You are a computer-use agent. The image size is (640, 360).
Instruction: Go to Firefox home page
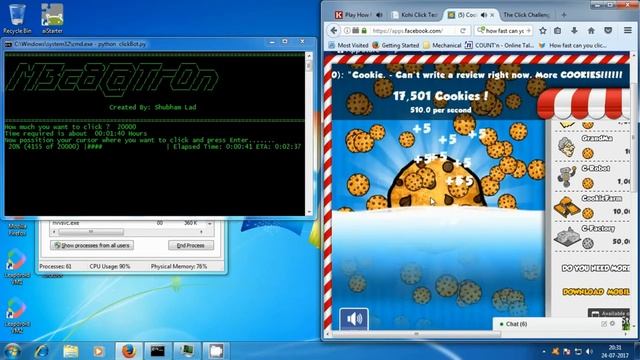tap(591, 31)
